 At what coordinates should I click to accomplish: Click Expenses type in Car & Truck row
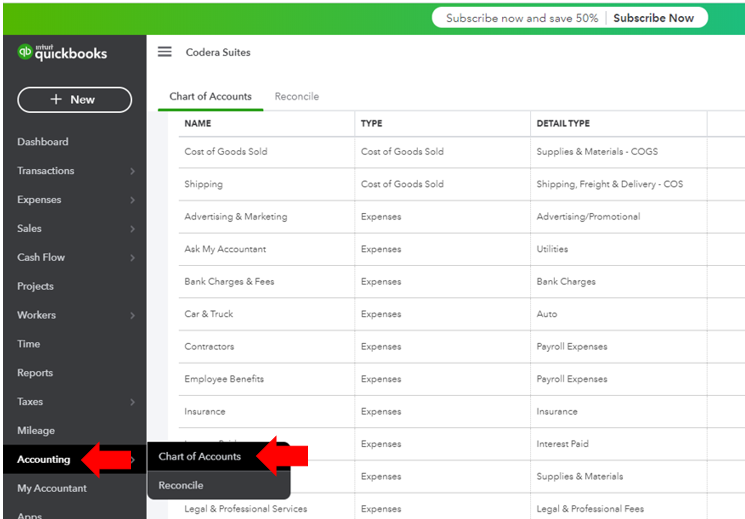coord(381,314)
